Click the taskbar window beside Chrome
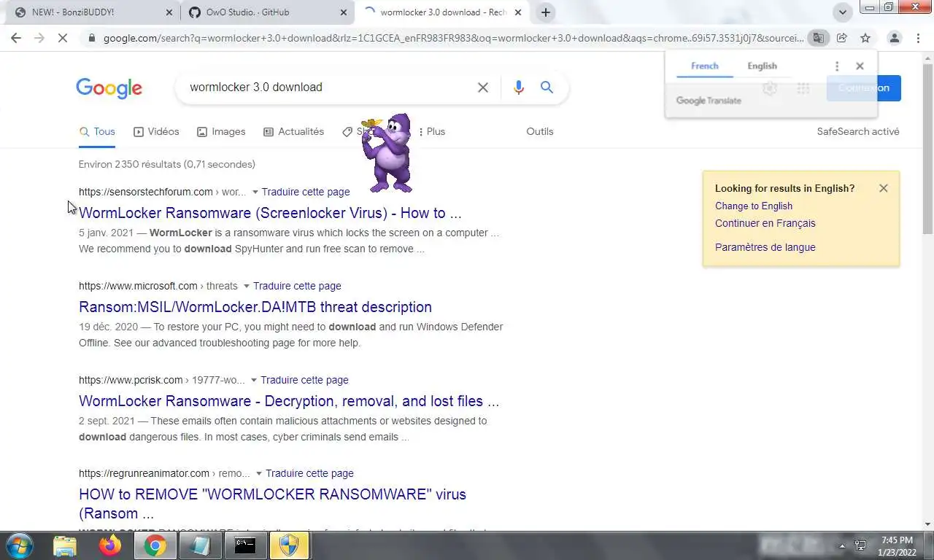Image resolution: width=934 pixels, height=560 pixels. (200, 545)
